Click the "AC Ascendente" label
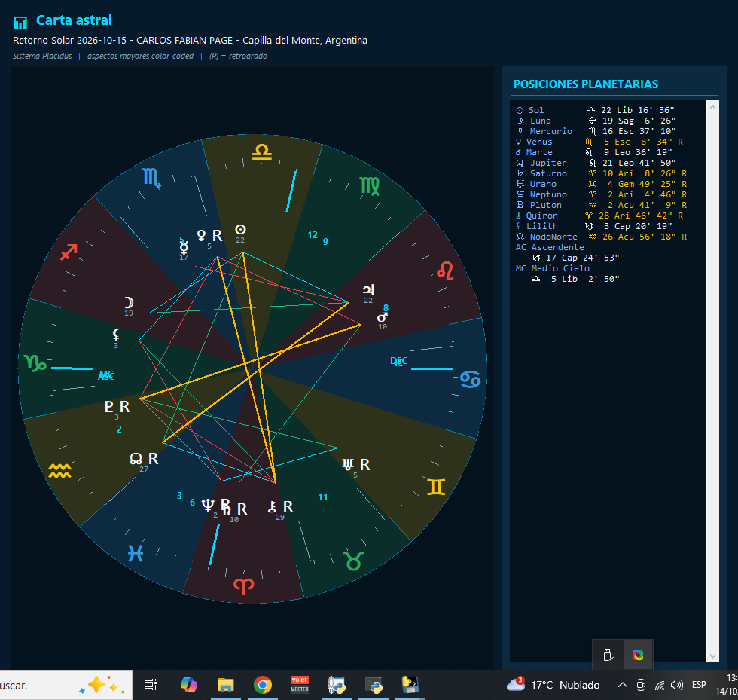This screenshot has height=700, width=738. tap(550, 247)
